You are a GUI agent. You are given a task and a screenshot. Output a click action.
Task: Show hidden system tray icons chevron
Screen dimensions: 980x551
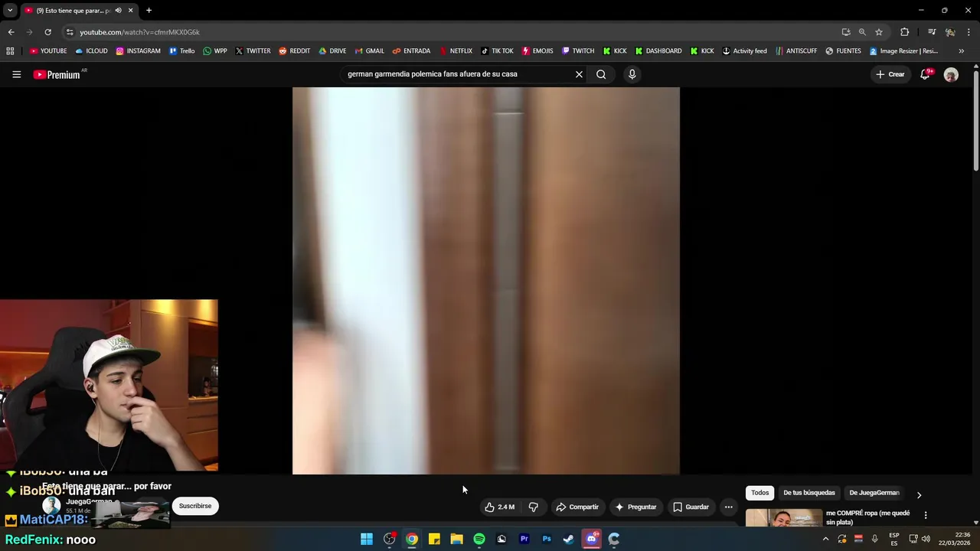[825, 539]
